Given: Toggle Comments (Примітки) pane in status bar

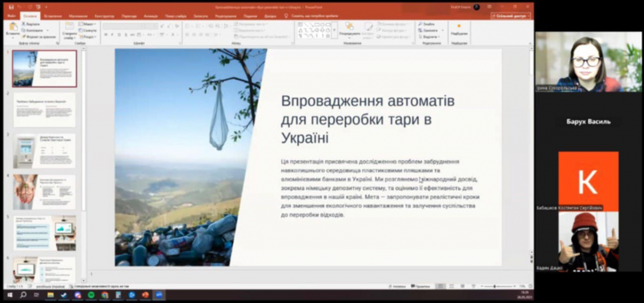Looking at the screenshot, I should [x=421, y=286].
